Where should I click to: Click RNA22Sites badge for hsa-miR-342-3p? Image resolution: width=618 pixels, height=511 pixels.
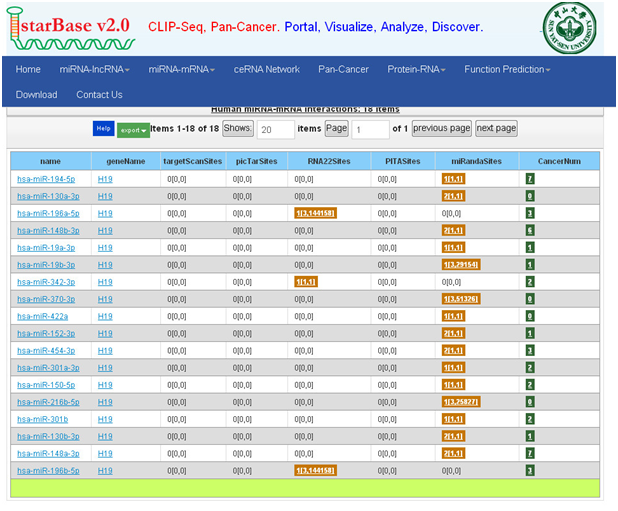coord(305,282)
